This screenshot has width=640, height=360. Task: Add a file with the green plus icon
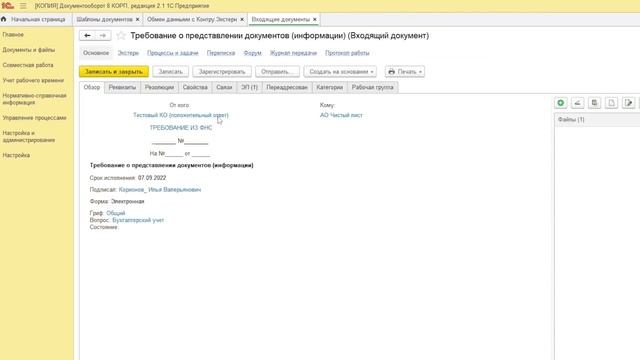click(x=561, y=103)
